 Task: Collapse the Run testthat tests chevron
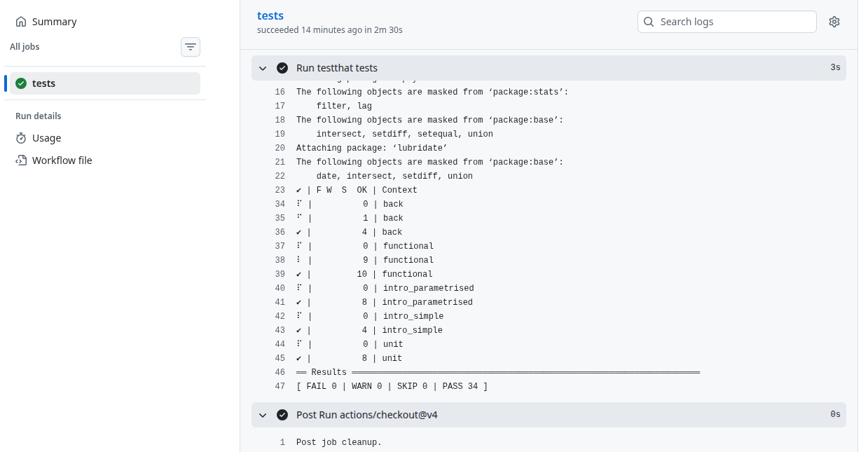(x=263, y=68)
